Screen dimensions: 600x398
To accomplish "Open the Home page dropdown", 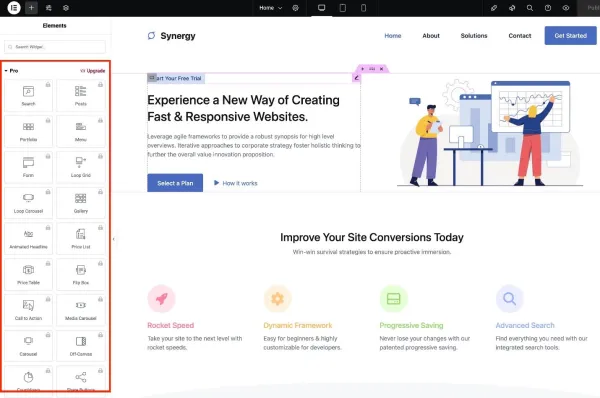I will click(270, 8).
